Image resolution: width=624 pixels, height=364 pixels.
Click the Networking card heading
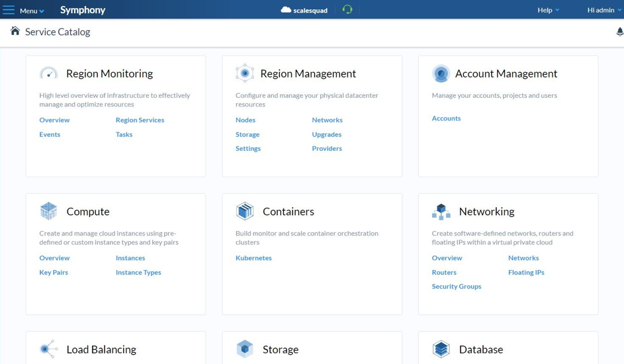[487, 212]
